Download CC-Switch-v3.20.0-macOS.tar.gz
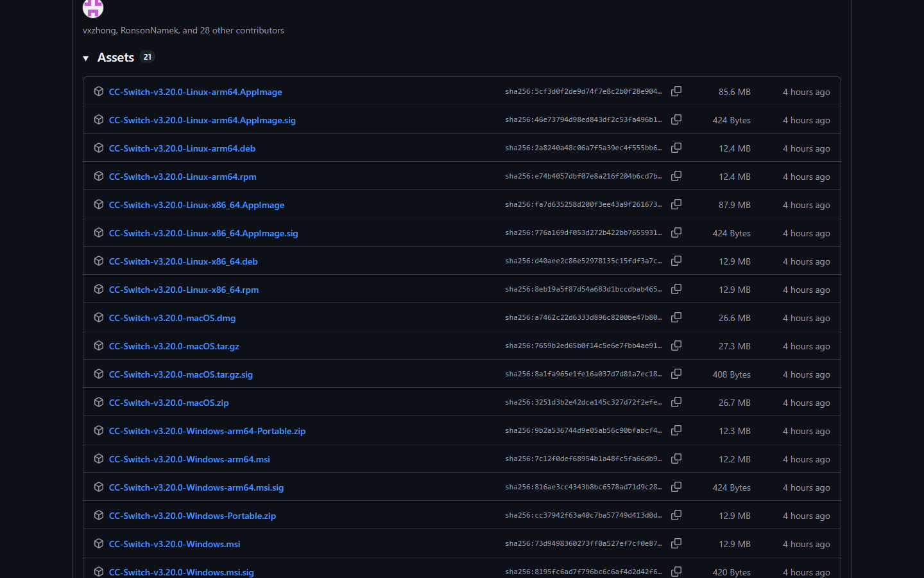Viewport: 924px width, 578px height. point(174,346)
